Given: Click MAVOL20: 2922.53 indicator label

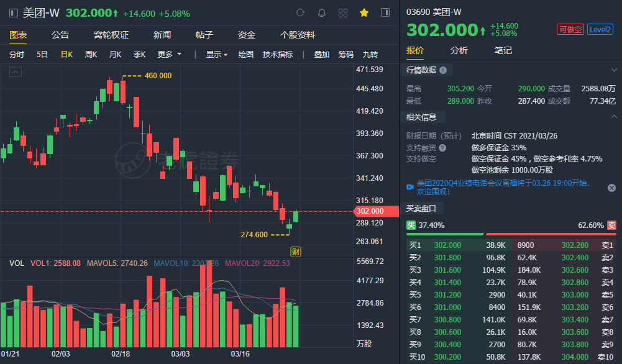Looking at the screenshot, I should coord(257,263).
